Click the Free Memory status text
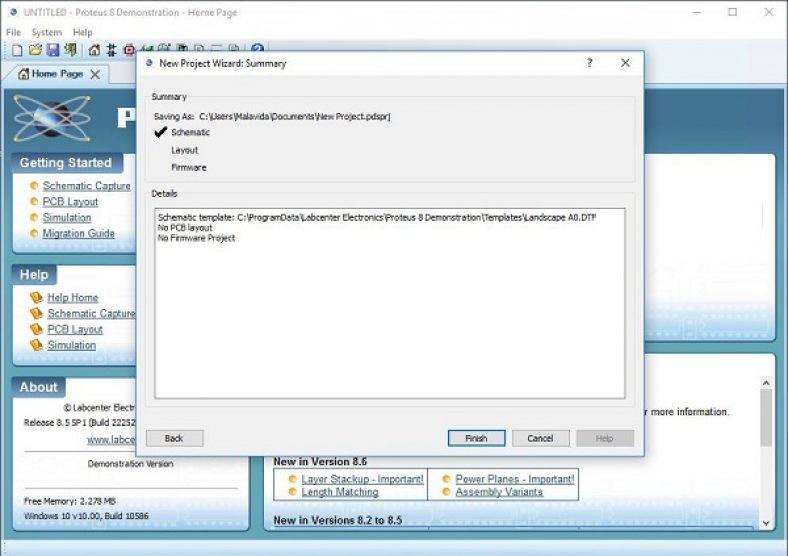788x556 pixels. click(x=70, y=501)
